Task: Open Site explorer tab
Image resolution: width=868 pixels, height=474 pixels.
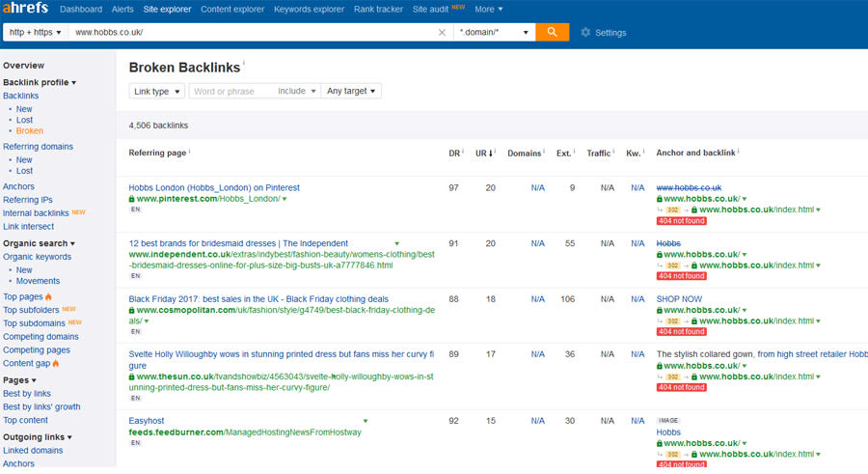Action: click(x=167, y=9)
